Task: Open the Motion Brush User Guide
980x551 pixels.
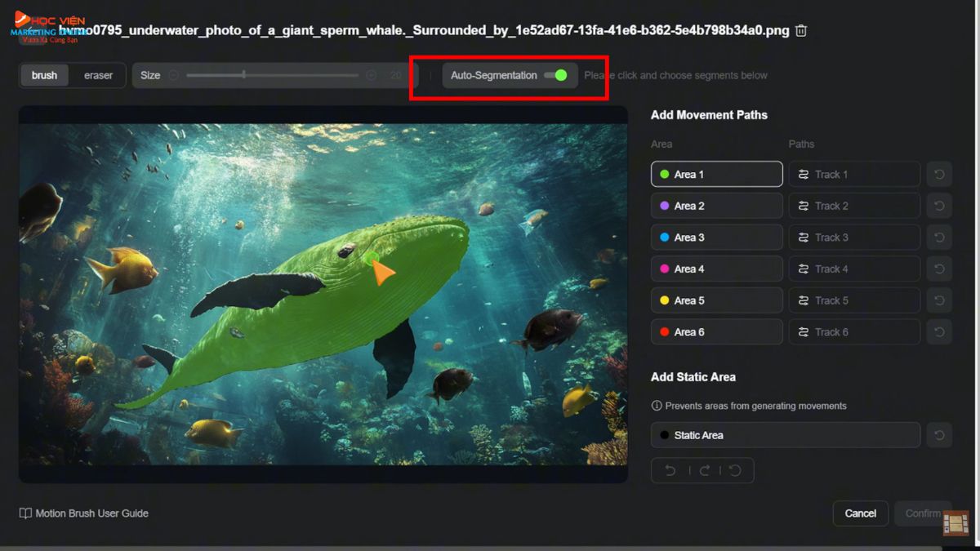Action: click(84, 513)
